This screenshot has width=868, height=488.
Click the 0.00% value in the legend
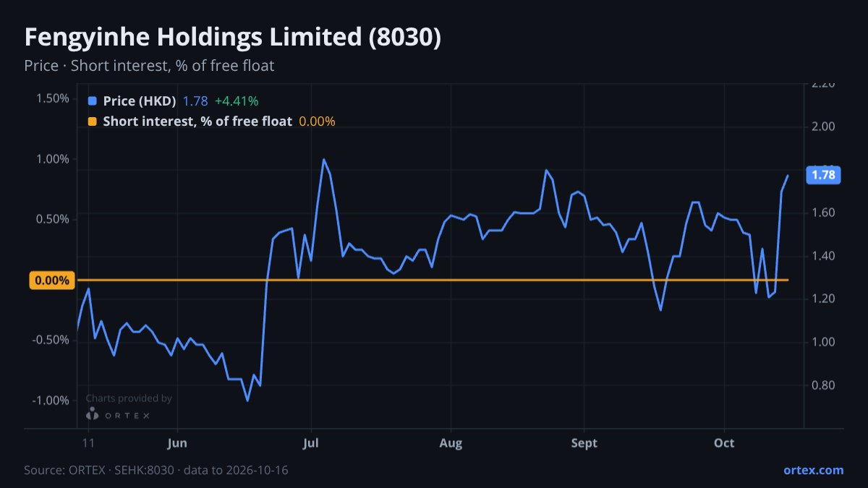click(317, 121)
